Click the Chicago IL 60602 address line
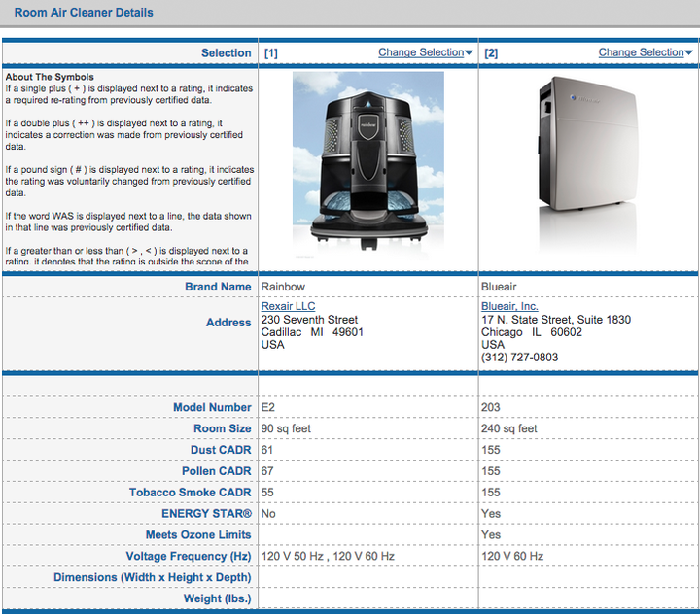Screen dimensions: 700x615 (531, 332)
